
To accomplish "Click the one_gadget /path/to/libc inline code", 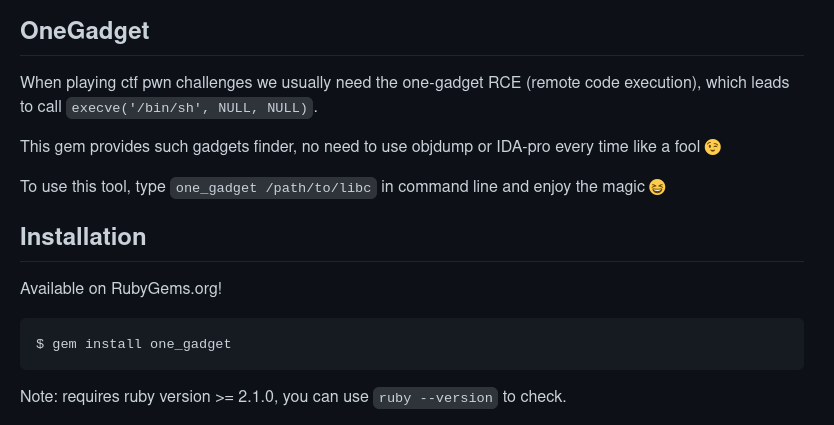I will pyautogui.click(x=273, y=188).
